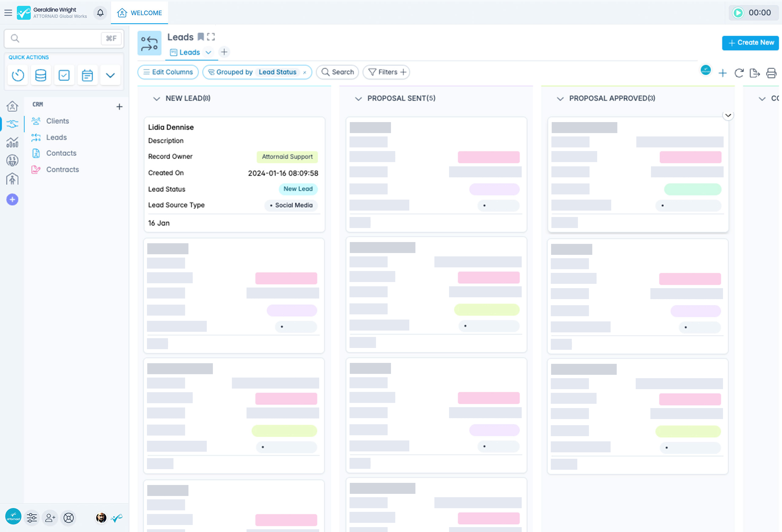Open the Leads view dropdown
The height and width of the screenshot is (532, 782).
coord(208,52)
